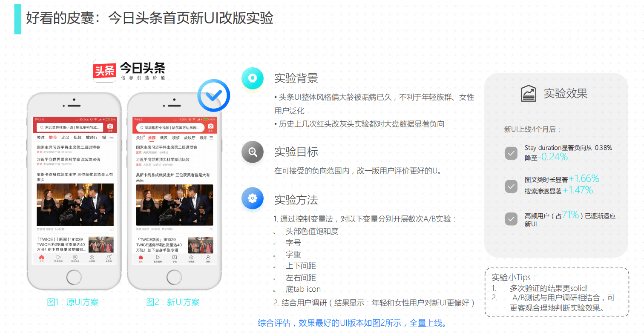Tap the 发布 camera icon in 原UI phone

[x=110, y=127]
